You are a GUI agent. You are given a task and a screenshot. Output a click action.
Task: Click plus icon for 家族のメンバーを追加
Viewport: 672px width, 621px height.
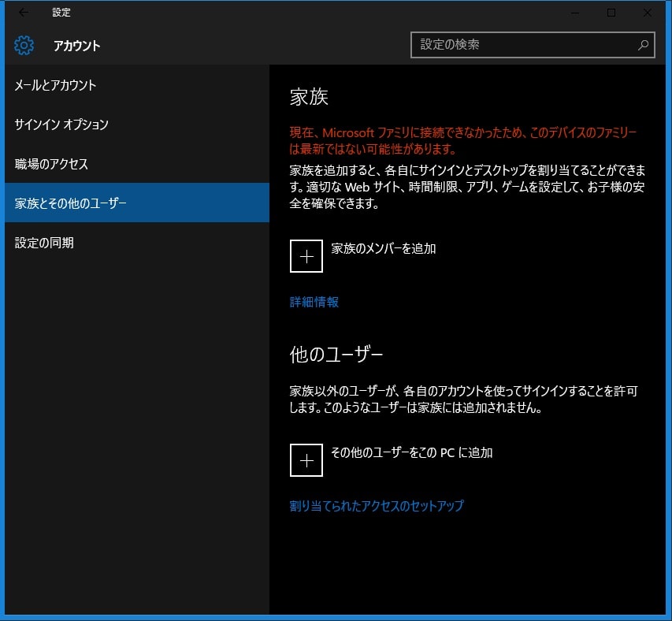306,256
